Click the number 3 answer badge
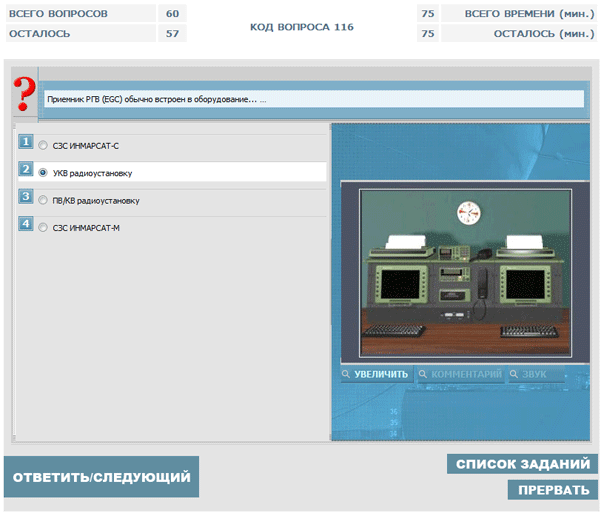The height and width of the screenshot is (513, 601). [26, 196]
